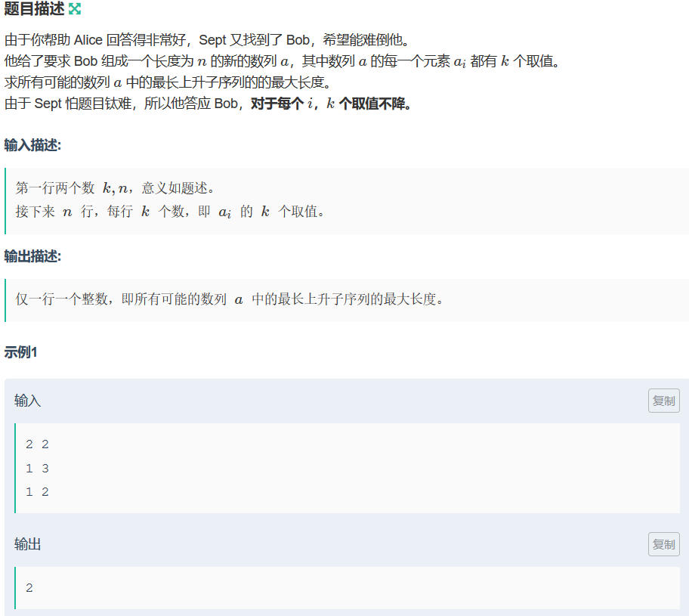Click the sample output value 2
This screenshot has height=616, width=689.
tap(29, 588)
